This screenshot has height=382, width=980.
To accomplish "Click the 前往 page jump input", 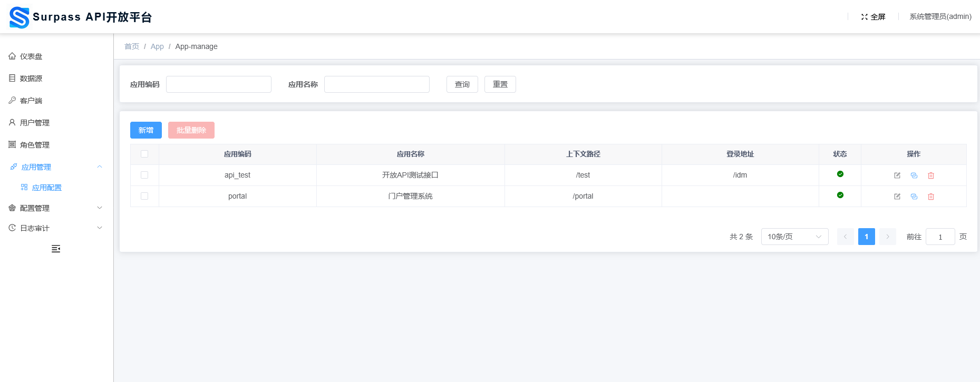I will pyautogui.click(x=940, y=237).
